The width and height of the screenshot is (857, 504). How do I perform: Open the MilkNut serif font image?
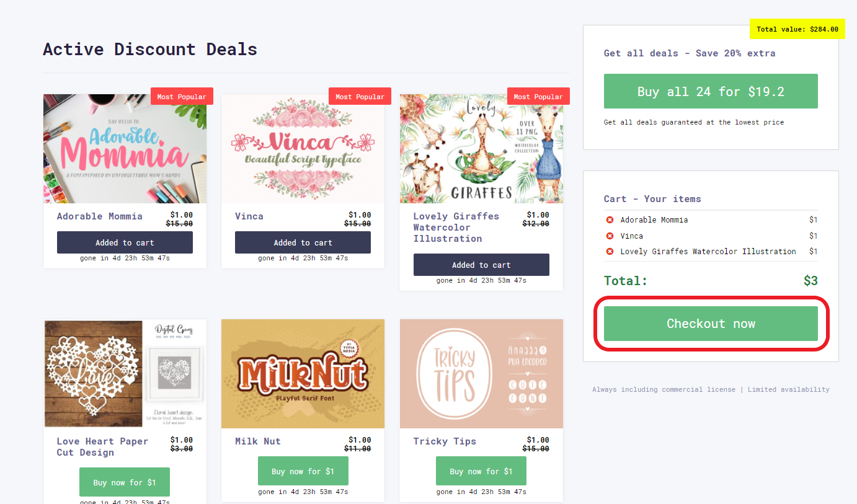(303, 374)
